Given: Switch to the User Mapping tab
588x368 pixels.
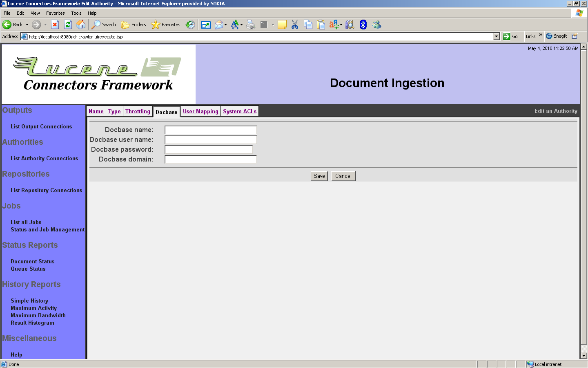Looking at the screenshot, I should pos(200,111).
